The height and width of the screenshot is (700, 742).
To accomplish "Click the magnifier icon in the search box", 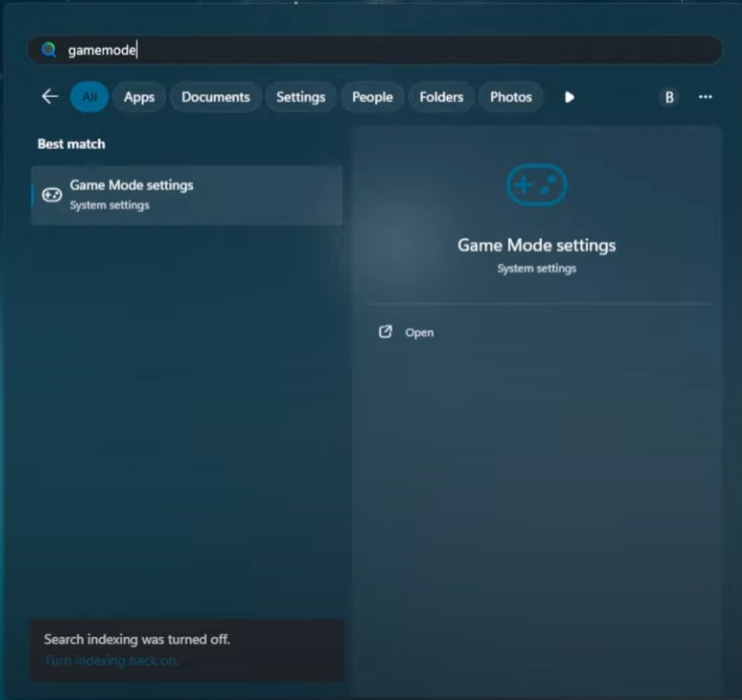I will point(48,50).
